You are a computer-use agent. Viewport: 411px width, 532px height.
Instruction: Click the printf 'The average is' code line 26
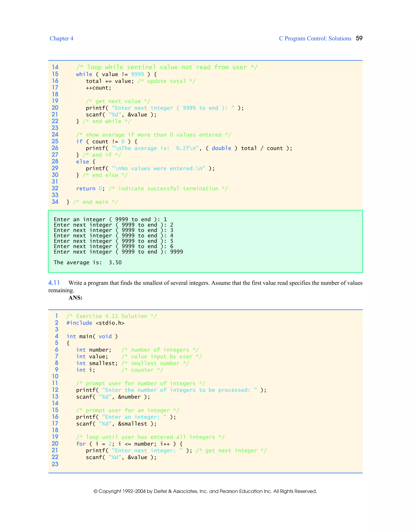pyautogui.click(x=189, y=148)
